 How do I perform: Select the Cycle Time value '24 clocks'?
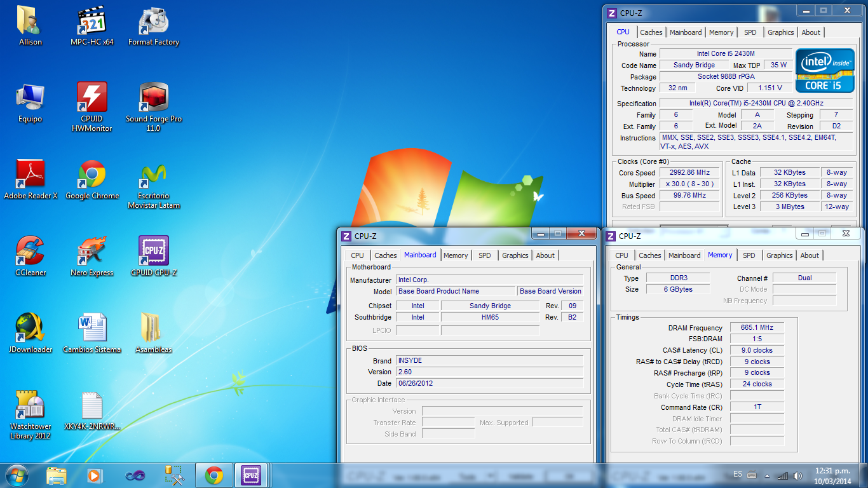point(757,384)
